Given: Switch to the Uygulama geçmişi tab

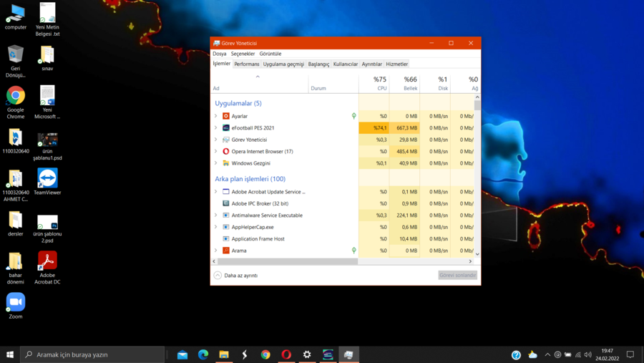Looking at the screenshot, I should coord(283,64).
